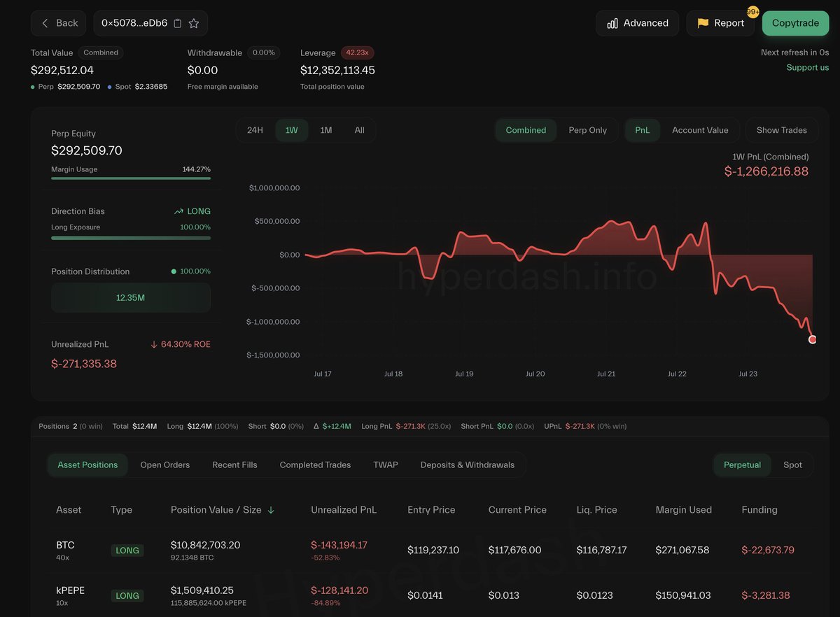The width and height of the screenshot is (840, 617).
Task: Click the BTC asset name
Action: 65,545
